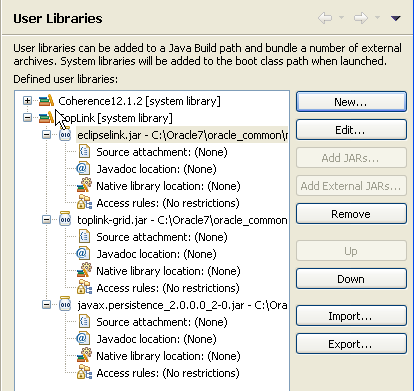Screen dimensions: 414x391
Task: Click the Up button
Action: click(351, 251)
